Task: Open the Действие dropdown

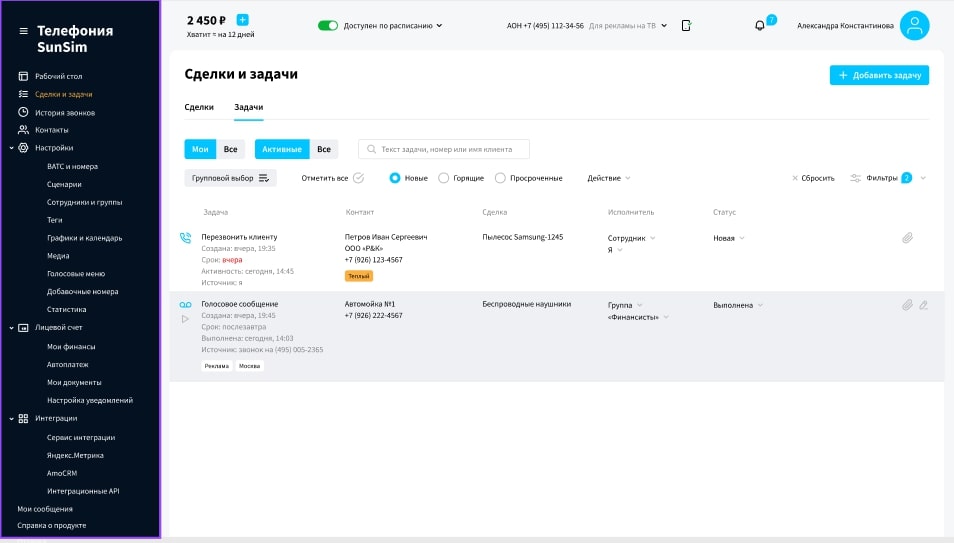Action: tap(609, 178)
